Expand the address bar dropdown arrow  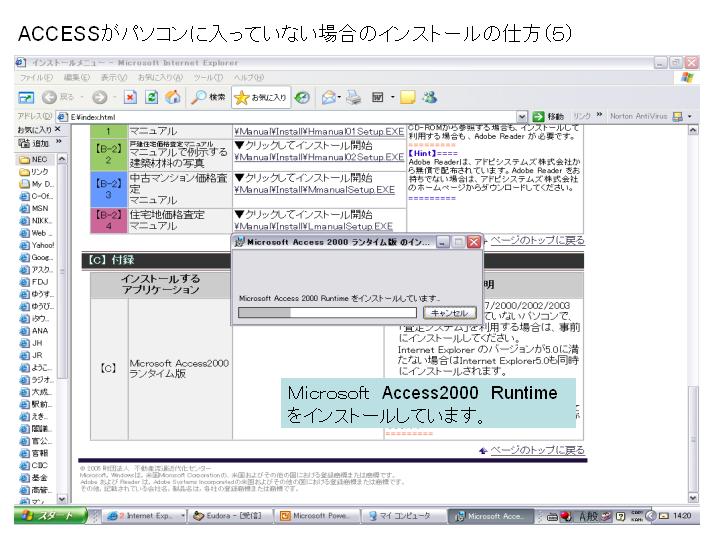[522, 117]
